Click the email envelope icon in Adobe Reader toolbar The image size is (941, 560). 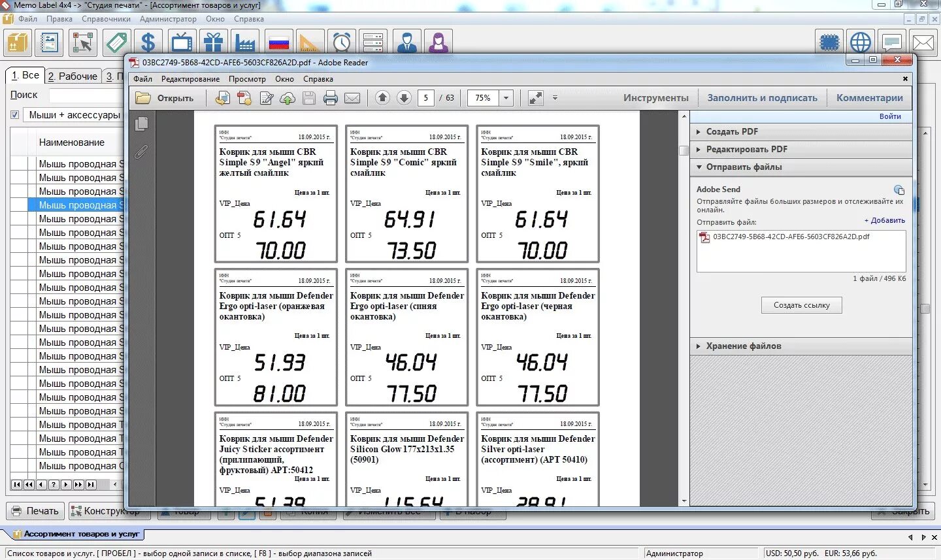[352, 98]
